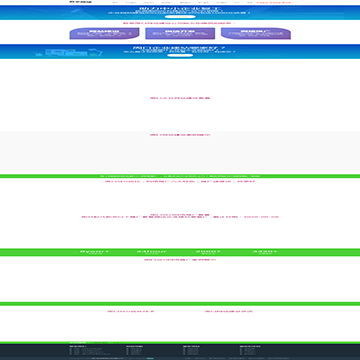This screenshot has height=360, width=360.
Task: Select the last gray navigation menu item
Action: [249, 2]
